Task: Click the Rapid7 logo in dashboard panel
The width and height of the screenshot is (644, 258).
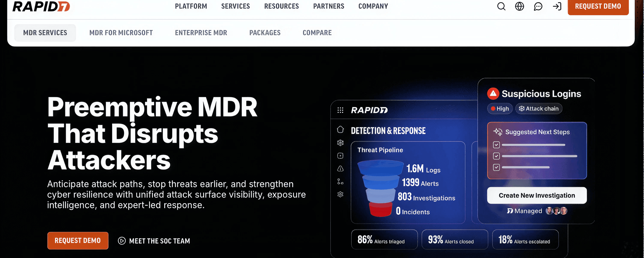Action: [x=369, y=110]
